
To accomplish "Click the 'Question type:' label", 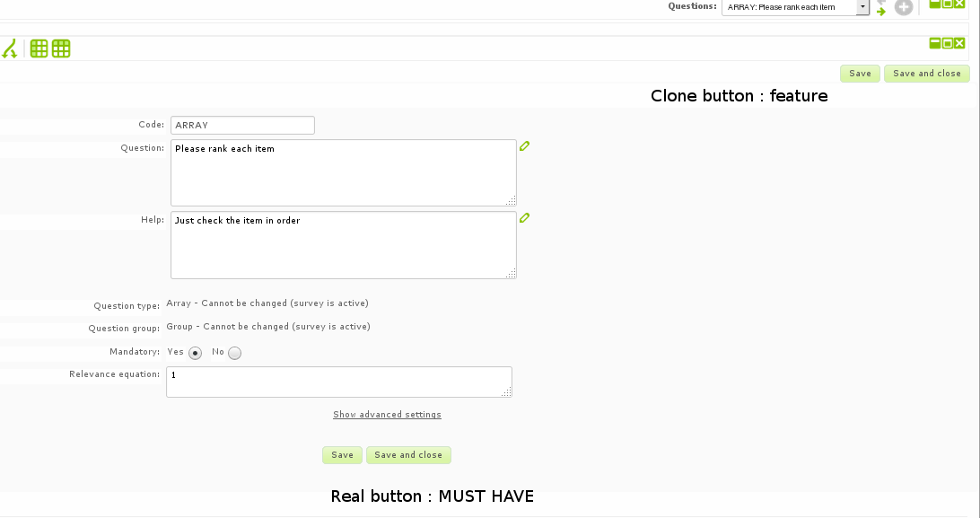I will [127, 306].
